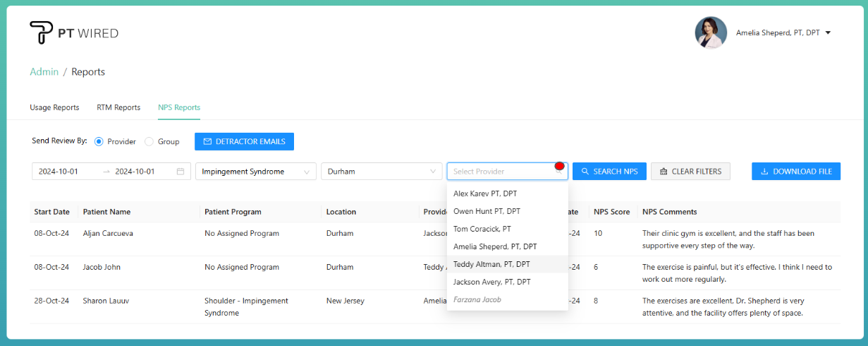Click the magnifier icon in Search NPS button

(x=585, y=172)
